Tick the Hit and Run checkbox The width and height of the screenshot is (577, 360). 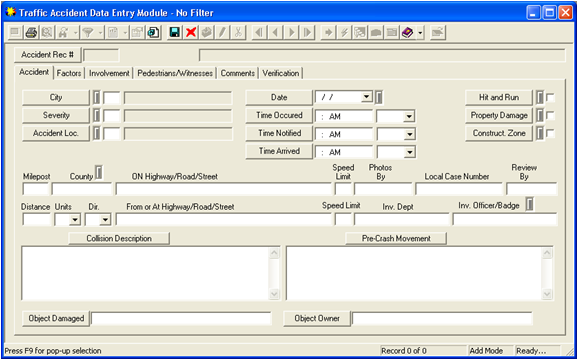[550, 98]
